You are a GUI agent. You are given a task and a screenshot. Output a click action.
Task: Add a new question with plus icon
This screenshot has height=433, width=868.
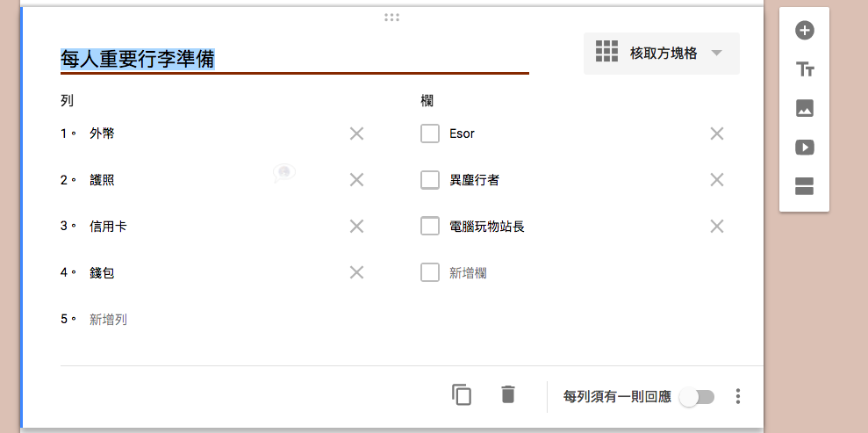(x=804, y=30)
